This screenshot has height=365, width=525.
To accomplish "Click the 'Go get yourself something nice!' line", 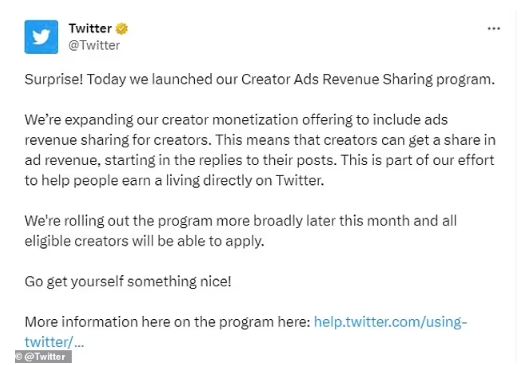I will click(128, 281).
